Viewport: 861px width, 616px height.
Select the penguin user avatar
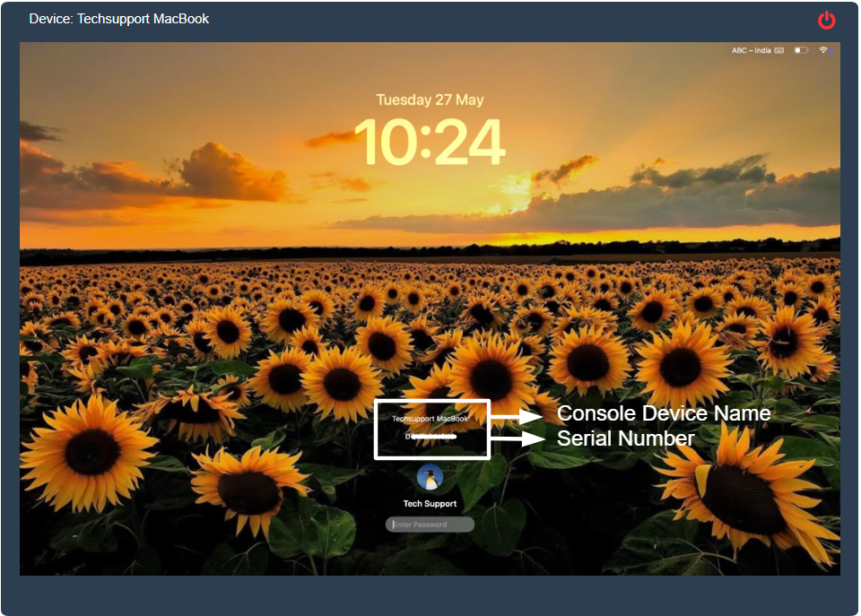(430, 477)
